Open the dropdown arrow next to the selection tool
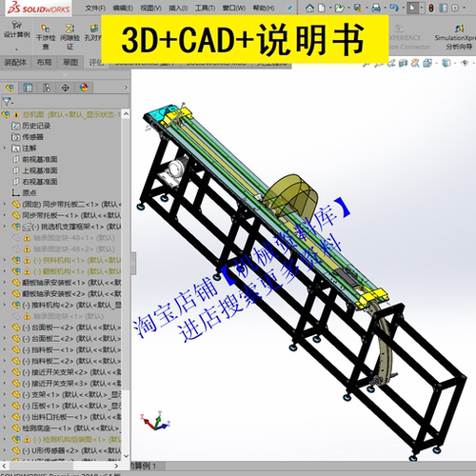This screenshot has height=476, width=476. click(x=422, y=9)
